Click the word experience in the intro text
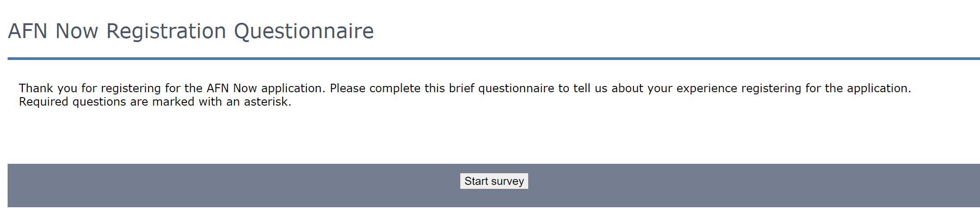Image resolution: width=980 pixels, height=222 pixels. pos(707,88)
